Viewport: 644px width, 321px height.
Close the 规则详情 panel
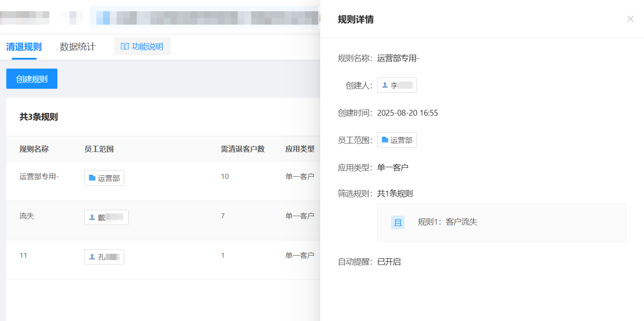click(x=630, y=19)
